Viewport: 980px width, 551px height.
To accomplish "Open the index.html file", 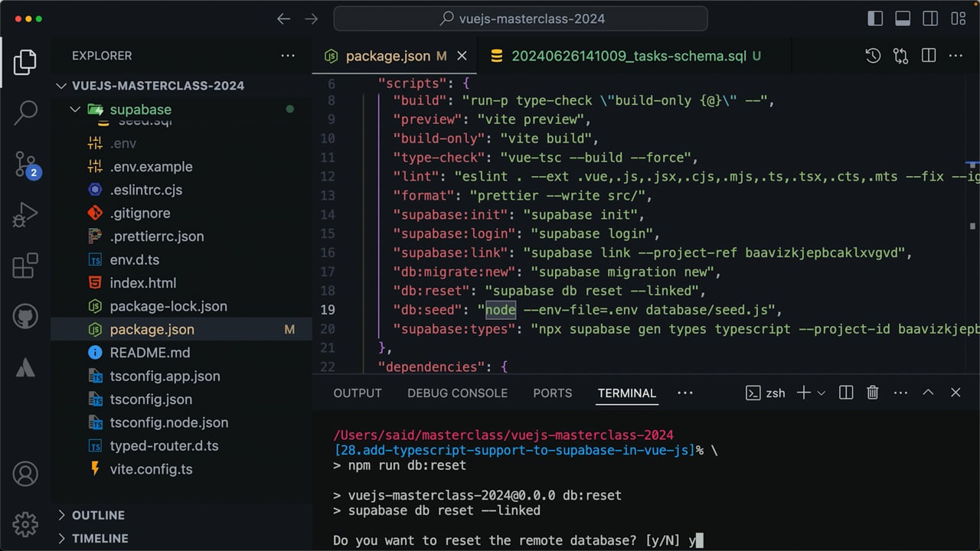I will [181, 282].
